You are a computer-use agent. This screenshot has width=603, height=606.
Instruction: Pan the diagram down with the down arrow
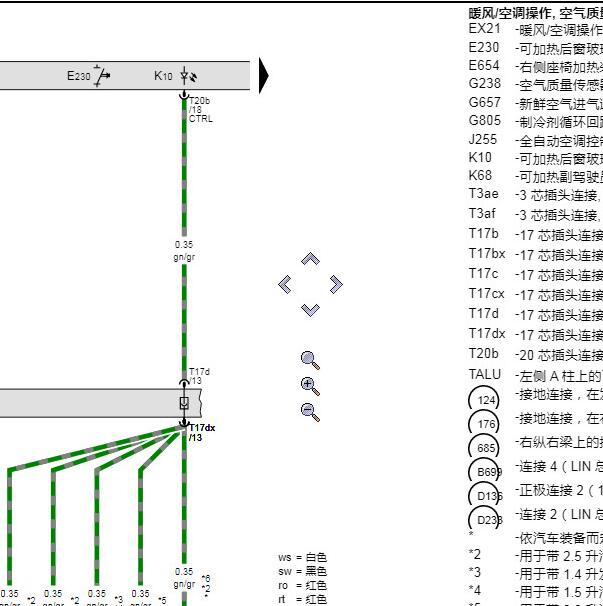pyautogui.click(x=310, y=310)
